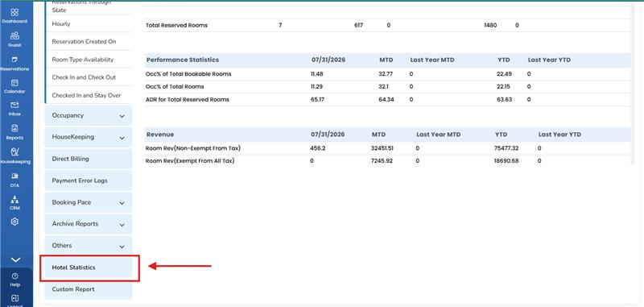Select Occ% of Total Bookable Rooms label
The image size is (644, 307).
(x=188, y=74)
